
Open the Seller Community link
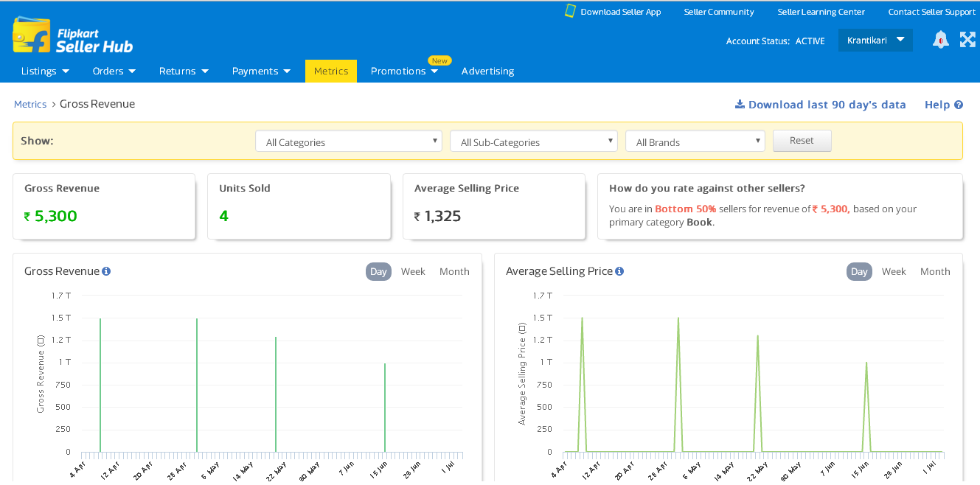click(718, 11)
